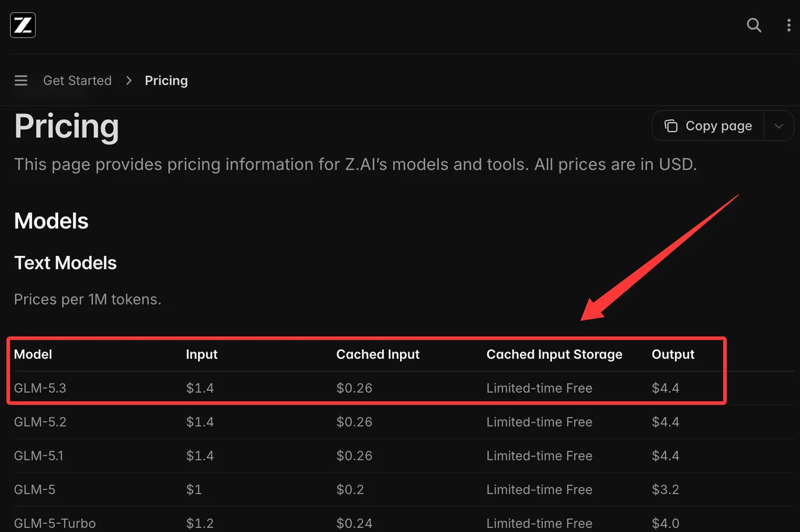This screenshot has width=800, height=532.
Task: Open the three-dot more options menu
Action: tap(788, 25)
